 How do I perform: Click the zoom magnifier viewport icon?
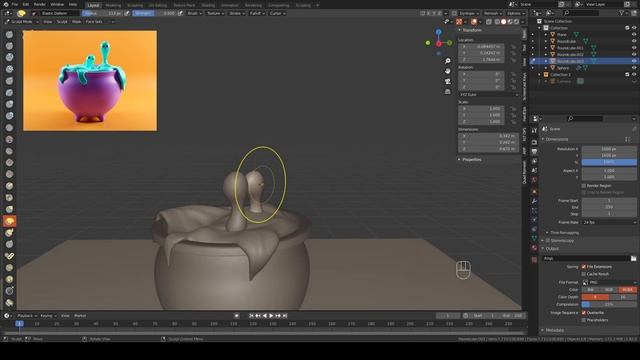tap(448, 61)
